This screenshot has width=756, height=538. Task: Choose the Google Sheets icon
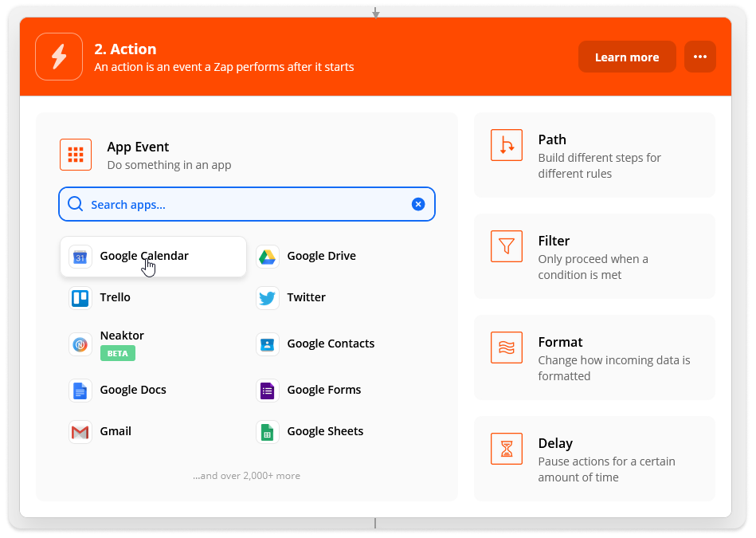pyautogui.click(x=267, y=432)
